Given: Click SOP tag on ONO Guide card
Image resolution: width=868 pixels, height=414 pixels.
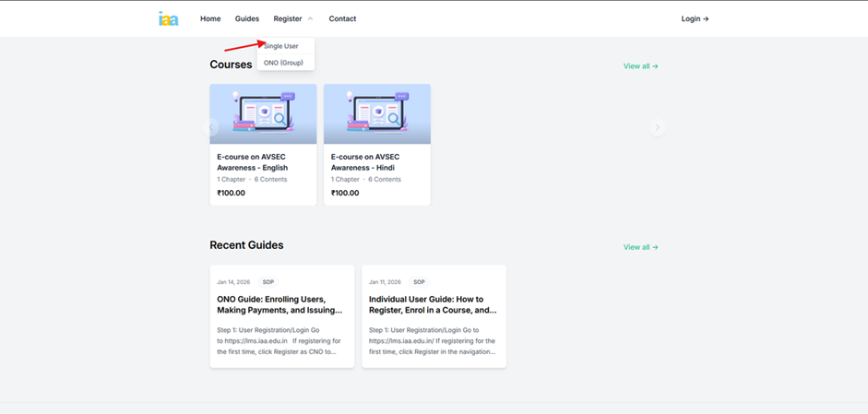Looking at the screenshot, I should (x=268, y=282).
